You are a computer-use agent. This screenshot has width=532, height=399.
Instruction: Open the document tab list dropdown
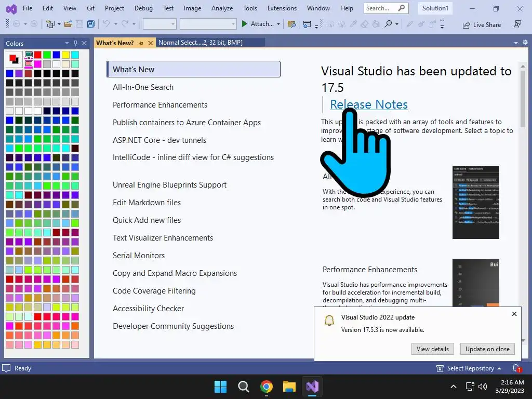(x=516, y=43)
